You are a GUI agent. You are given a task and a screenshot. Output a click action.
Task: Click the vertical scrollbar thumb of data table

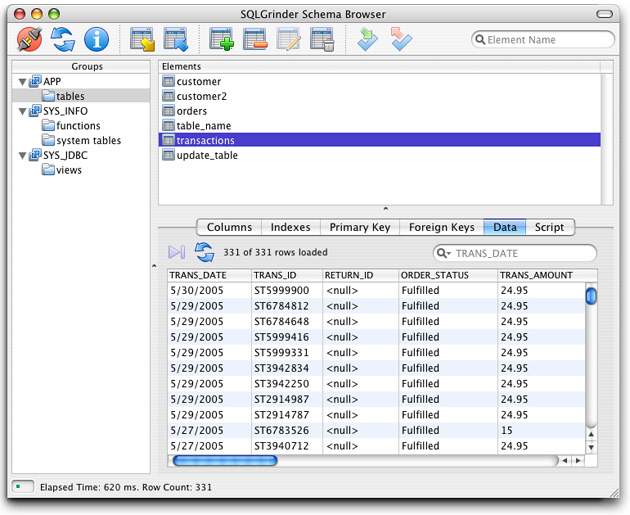[x=591, y=296]
